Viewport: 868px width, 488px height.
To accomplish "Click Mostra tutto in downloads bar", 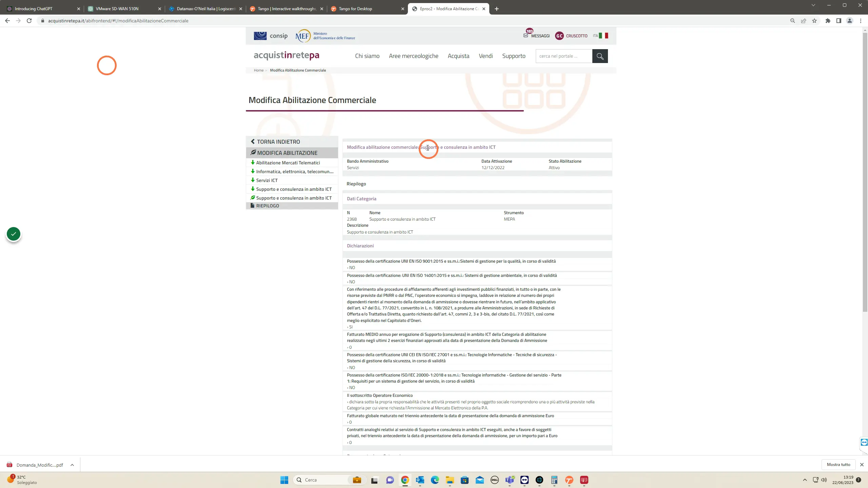I will tap(838, 465).
